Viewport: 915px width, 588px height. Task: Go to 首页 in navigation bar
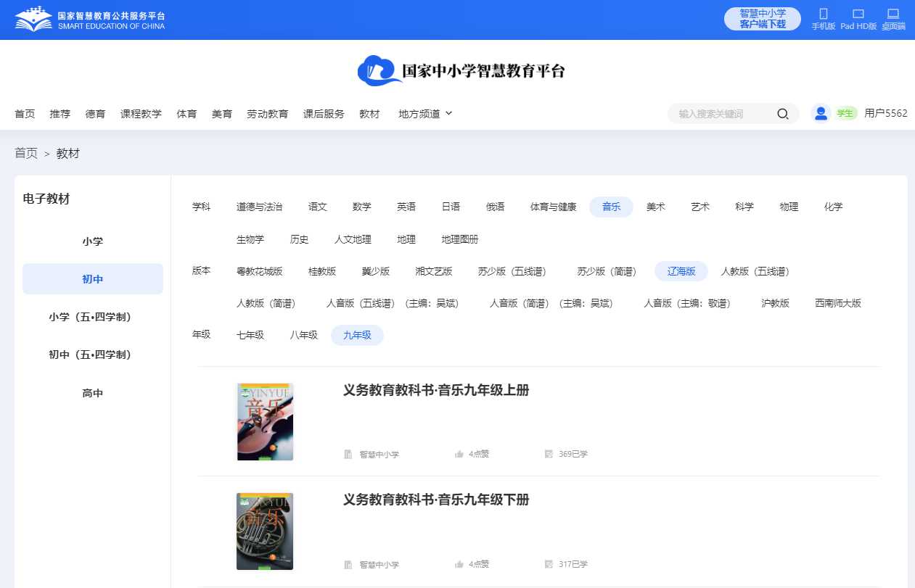click(25, 114)
